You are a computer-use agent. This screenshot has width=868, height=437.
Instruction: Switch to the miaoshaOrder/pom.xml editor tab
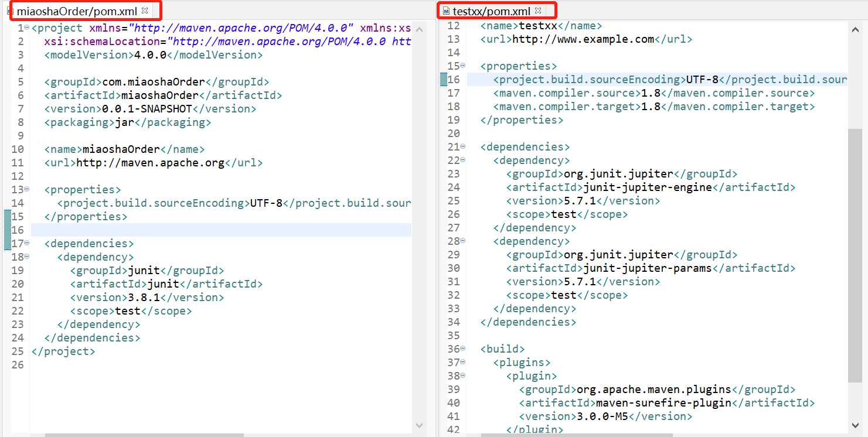(x=76, y=11)
